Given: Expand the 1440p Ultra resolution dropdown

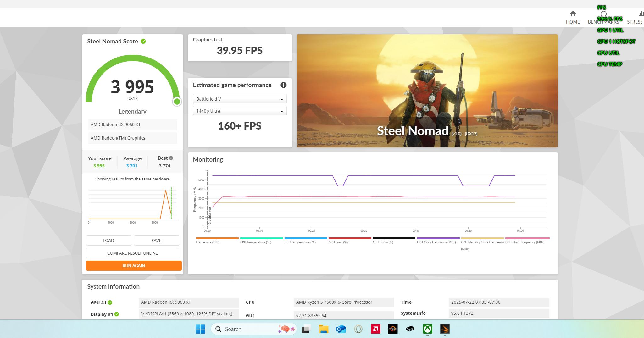Looking at the screenshot, I should click(240, 111).
